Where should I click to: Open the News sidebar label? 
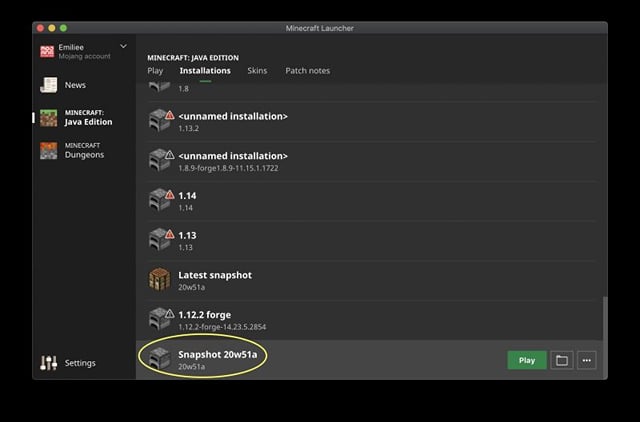[75, 85]
